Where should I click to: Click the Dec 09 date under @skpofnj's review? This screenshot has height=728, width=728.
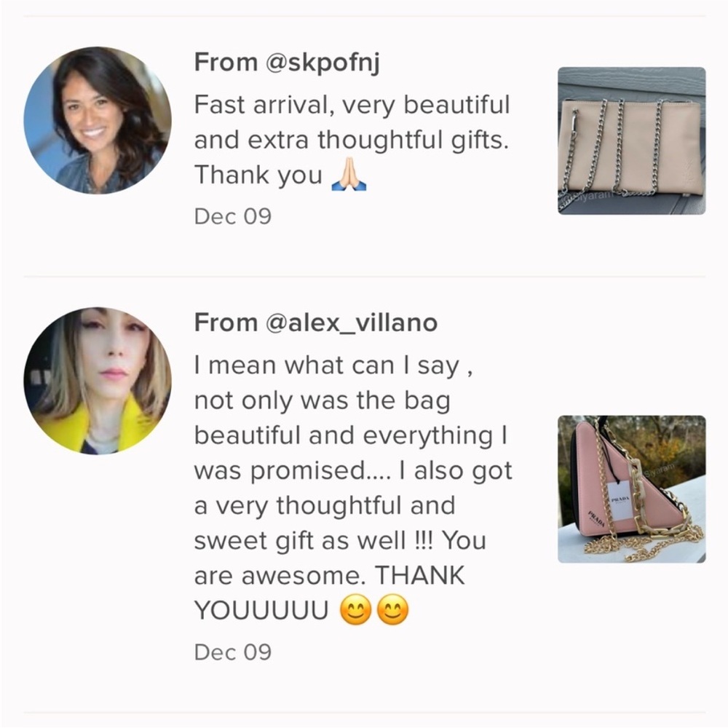point(232,216)
